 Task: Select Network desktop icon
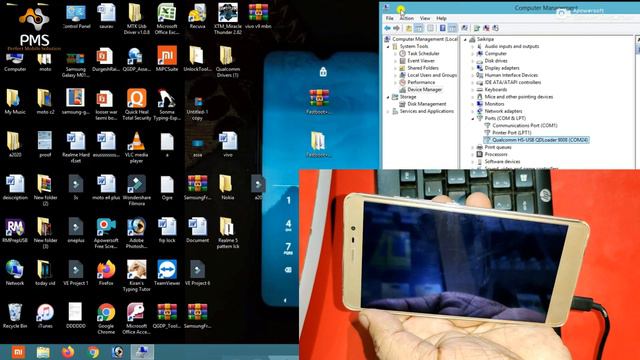[15, 273]
